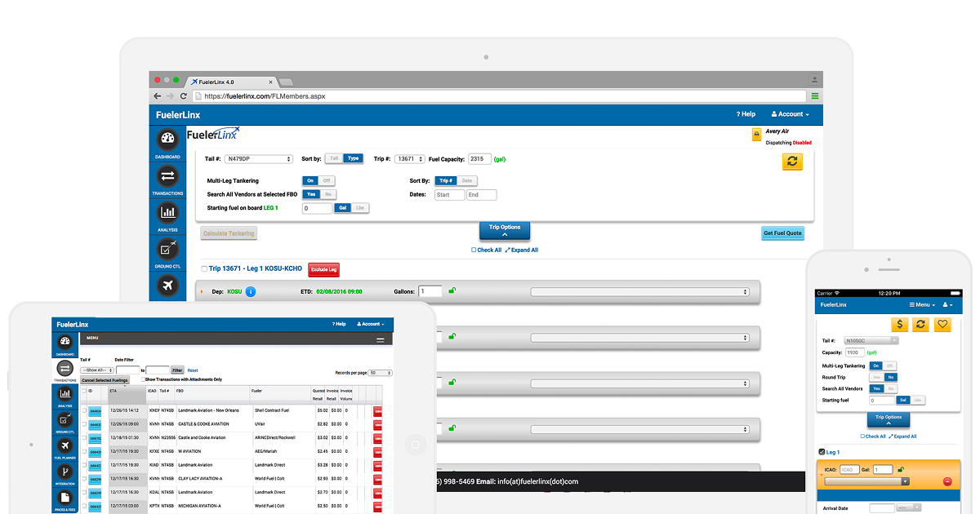This screenshot has width=980, height=514.
Task: Collapse Trip Options on the phone
Action: (x=889, y=420)
